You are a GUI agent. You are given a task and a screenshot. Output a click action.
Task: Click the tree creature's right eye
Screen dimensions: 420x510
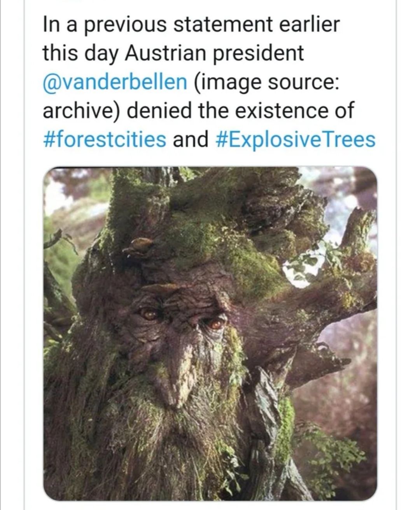pos(215,324)
